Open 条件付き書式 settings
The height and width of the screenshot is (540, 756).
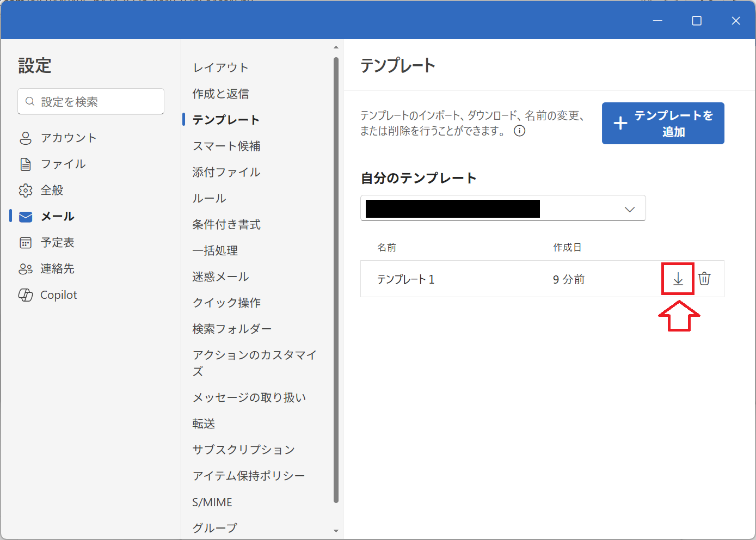tap(226, 224)
